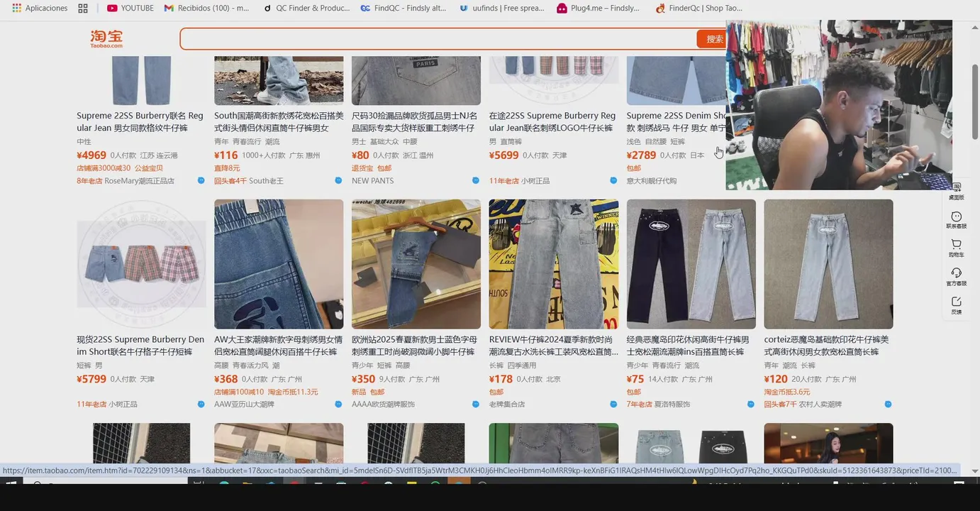Click 店铺满3000减30 promotion tag
Screen dimensions: 980x511
(x=104, y=168)
